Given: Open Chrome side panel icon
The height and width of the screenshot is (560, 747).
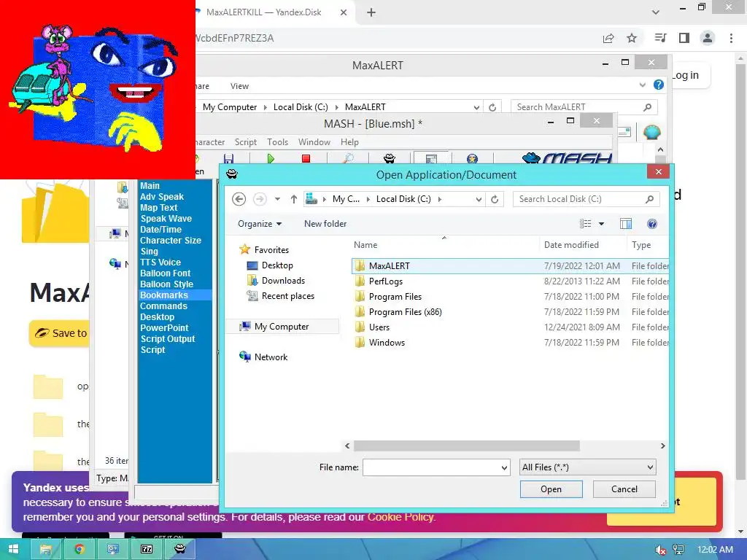Looking at the screenshot, I should pos(684,38).
